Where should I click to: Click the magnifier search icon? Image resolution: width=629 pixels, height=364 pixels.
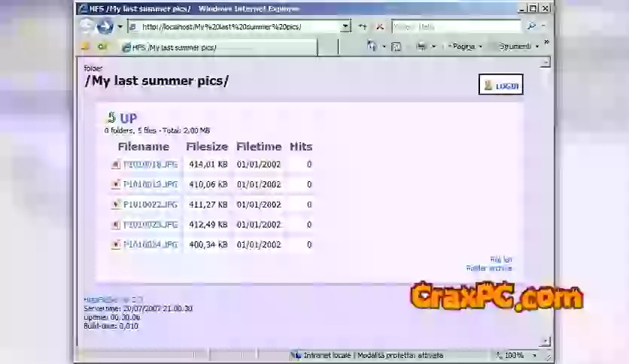pos(531,26)
